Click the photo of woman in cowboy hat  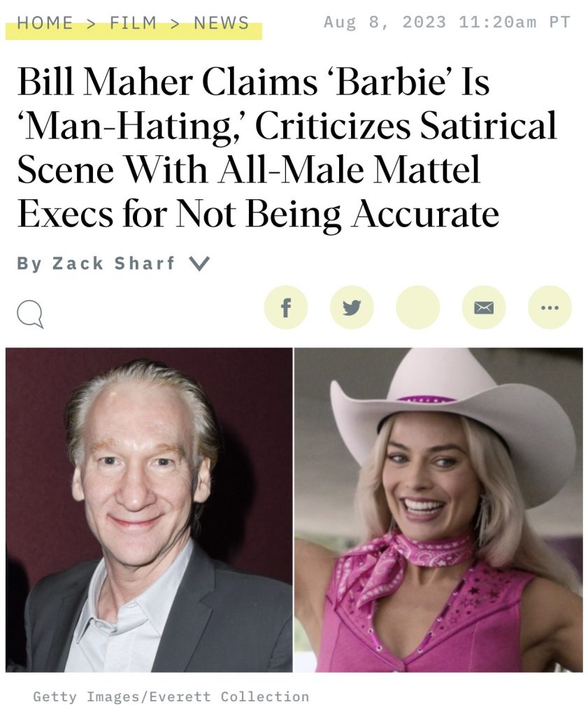[x=438, y=510]
